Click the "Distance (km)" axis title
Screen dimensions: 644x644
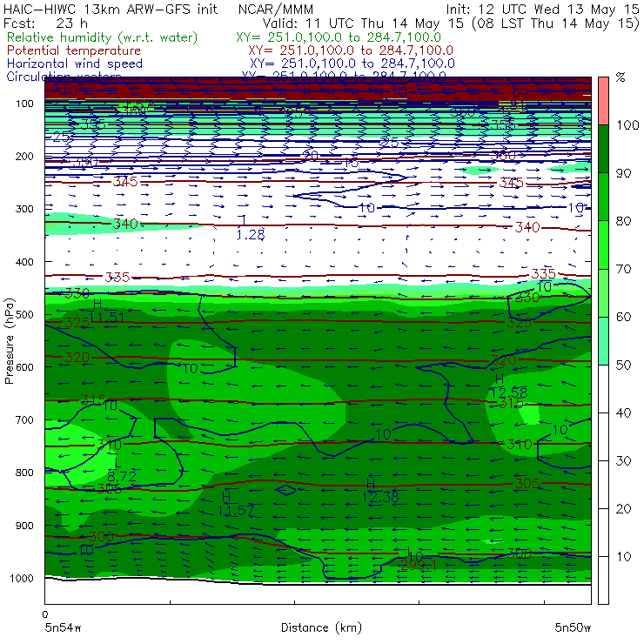click(x=321, y=628)
